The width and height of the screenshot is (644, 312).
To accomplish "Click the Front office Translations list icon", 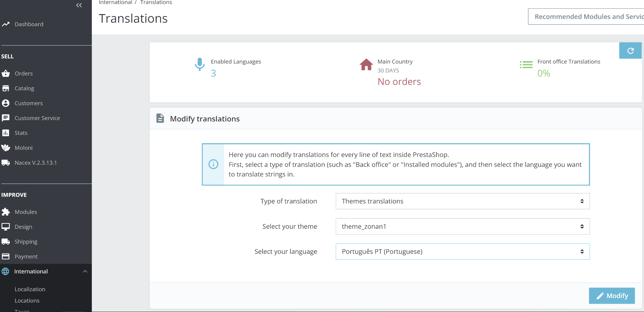I will point(526,64).
